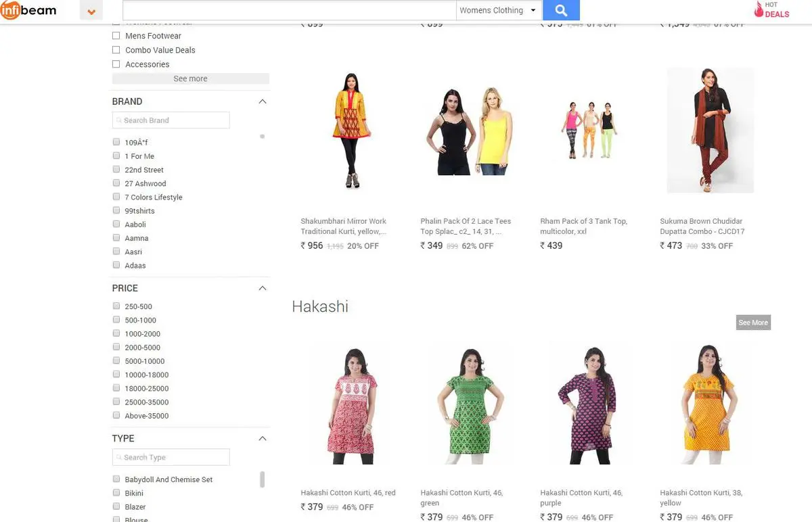Image resolution: width=812 pixels, height=522 pixels.
Task: Check the Aasri brand checkbox
Action: pos(116,251)
